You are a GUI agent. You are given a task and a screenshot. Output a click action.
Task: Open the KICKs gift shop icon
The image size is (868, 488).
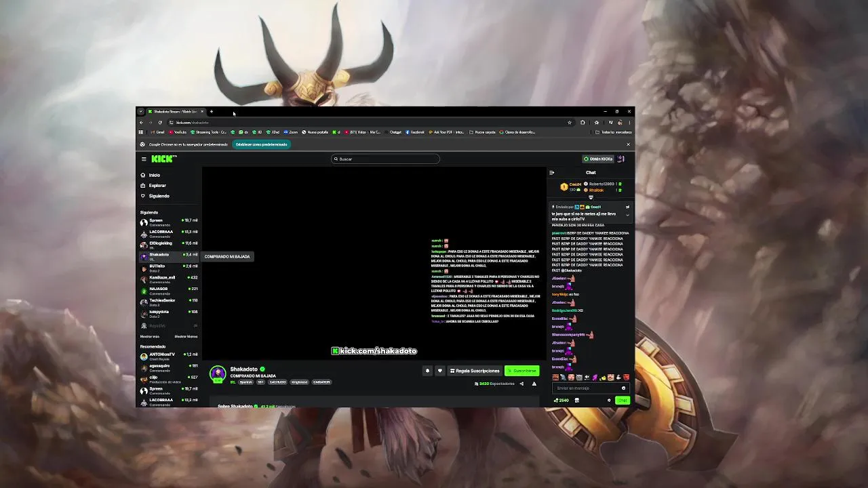[577, 401]
